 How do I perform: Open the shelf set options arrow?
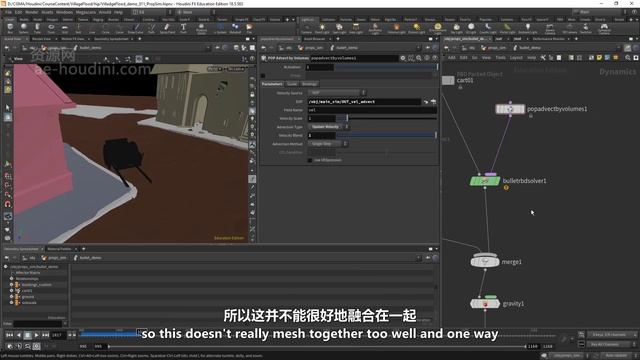[293, 19]
